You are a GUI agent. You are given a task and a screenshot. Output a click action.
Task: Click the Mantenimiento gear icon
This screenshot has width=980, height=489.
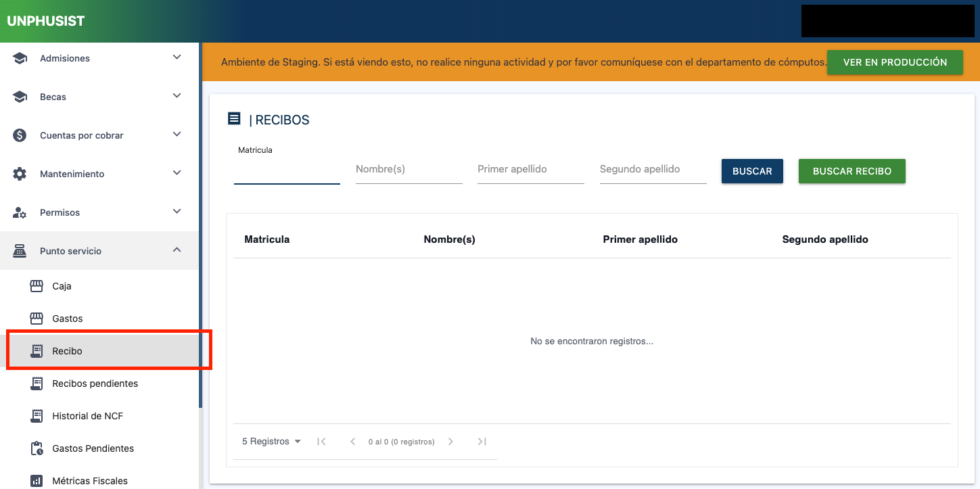click(x=20, y=174)
